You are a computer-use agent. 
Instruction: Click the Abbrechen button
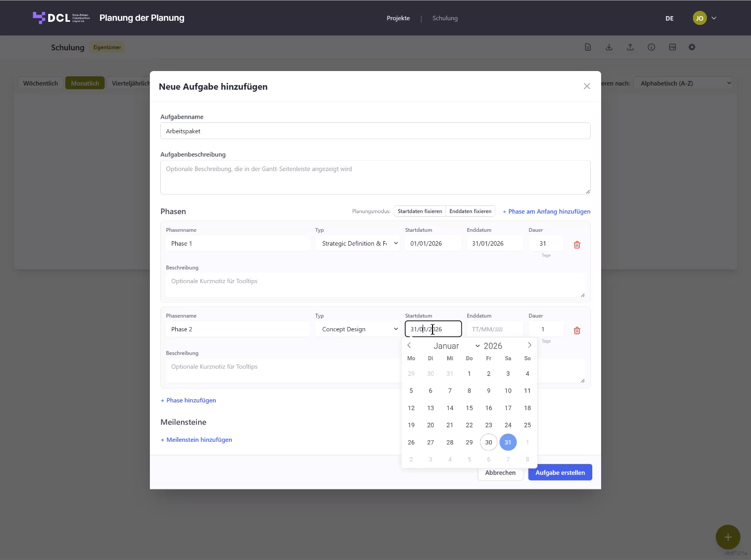[x=500, y=472]
